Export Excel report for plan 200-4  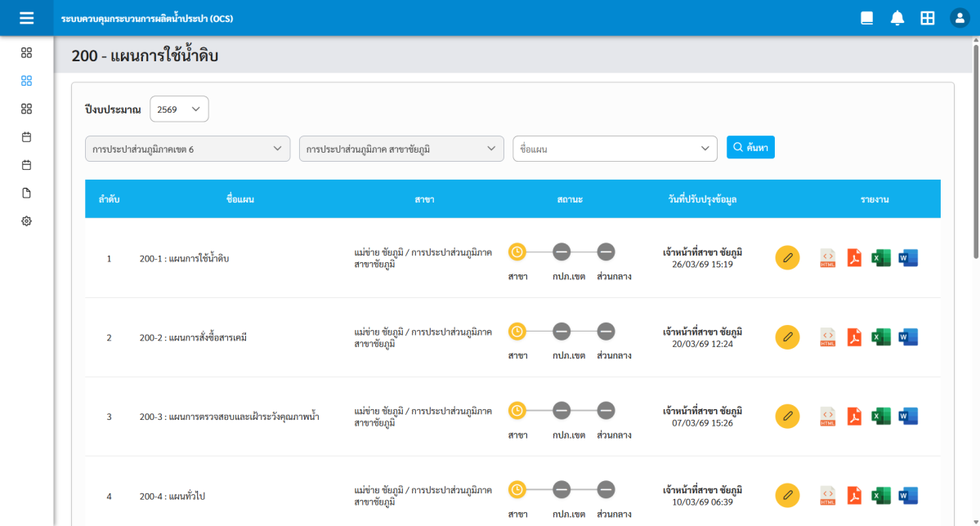pyautogui.click(x=881, y=496)
